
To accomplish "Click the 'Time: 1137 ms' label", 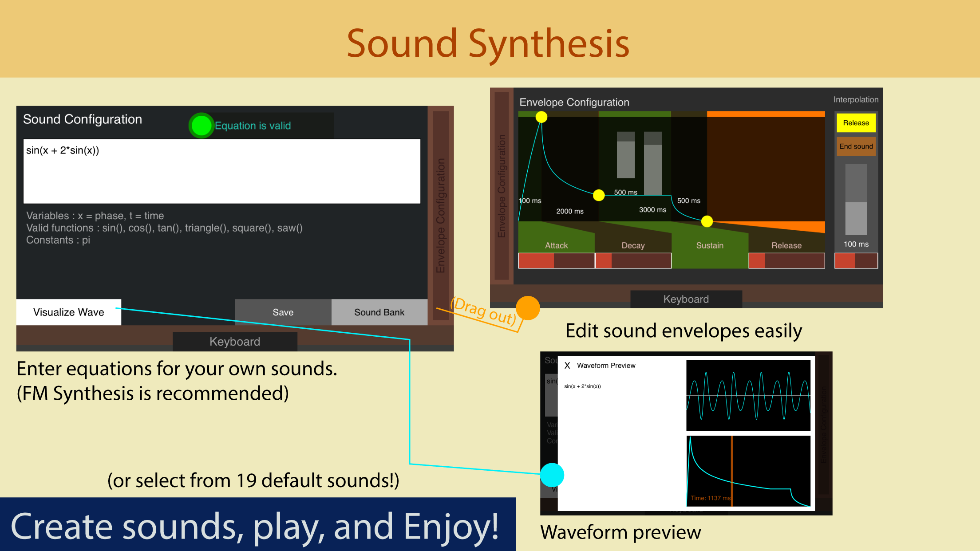I will (x=711, y=498).
